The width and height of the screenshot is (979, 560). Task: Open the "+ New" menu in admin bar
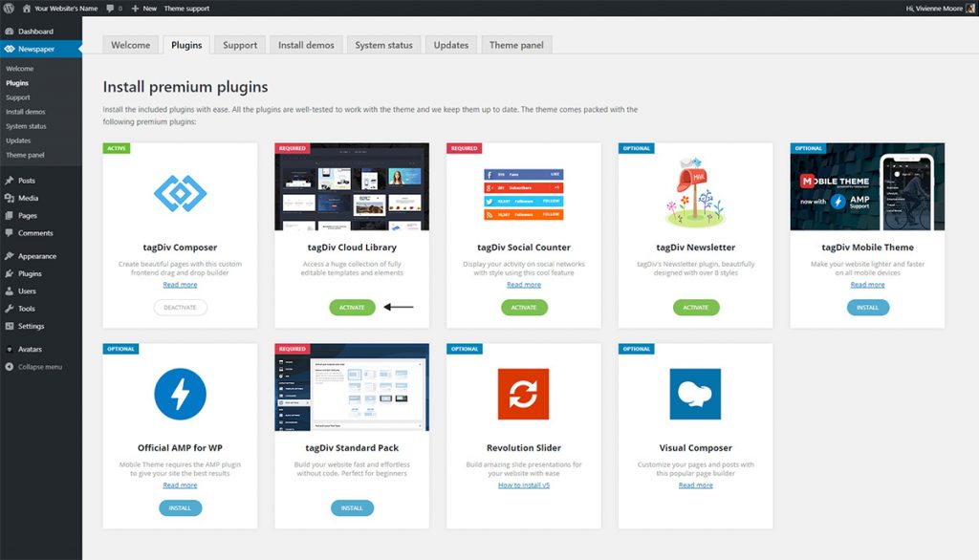pos(142,8)
